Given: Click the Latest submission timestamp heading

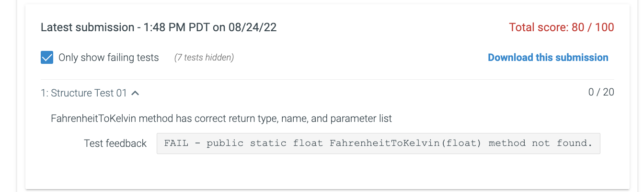Looking at the screenshot, I should pyautogui.click(x=159, y=27).
